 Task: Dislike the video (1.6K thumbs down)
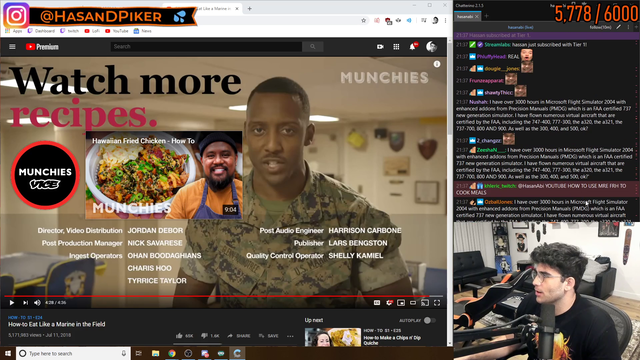210,336
